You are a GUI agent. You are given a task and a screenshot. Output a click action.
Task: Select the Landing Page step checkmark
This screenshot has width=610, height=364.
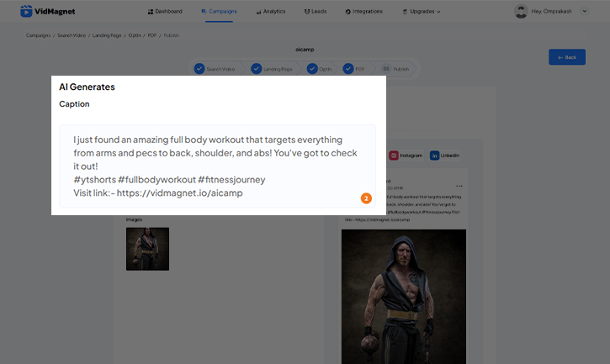[257, 69]
